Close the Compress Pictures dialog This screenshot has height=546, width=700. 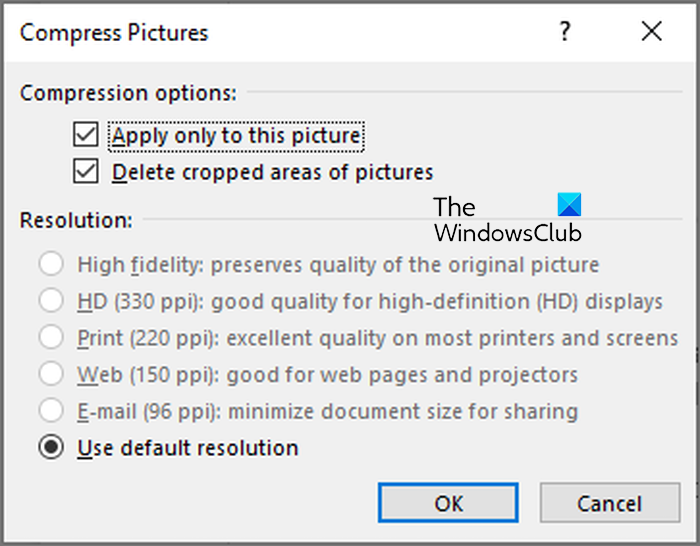(652, 32)
